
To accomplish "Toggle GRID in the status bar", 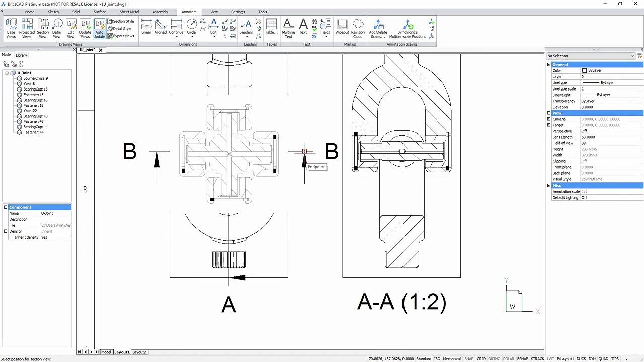I will (481, 359).
